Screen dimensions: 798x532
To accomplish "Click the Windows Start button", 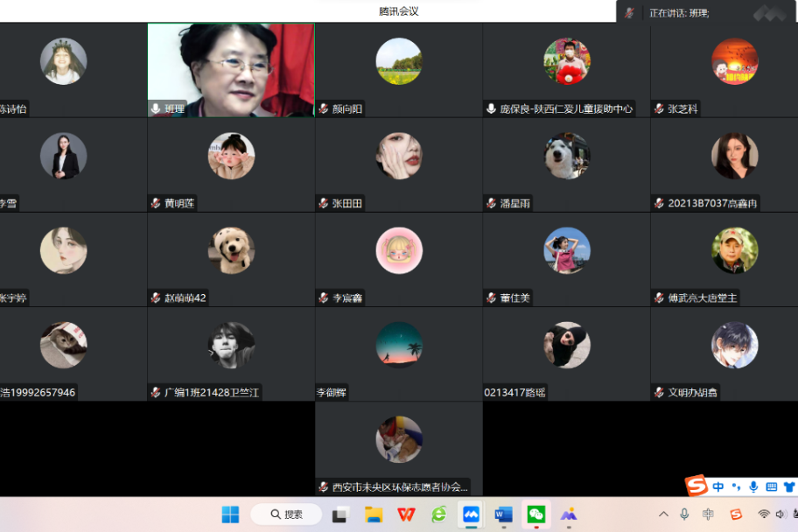I will [231, 514].
